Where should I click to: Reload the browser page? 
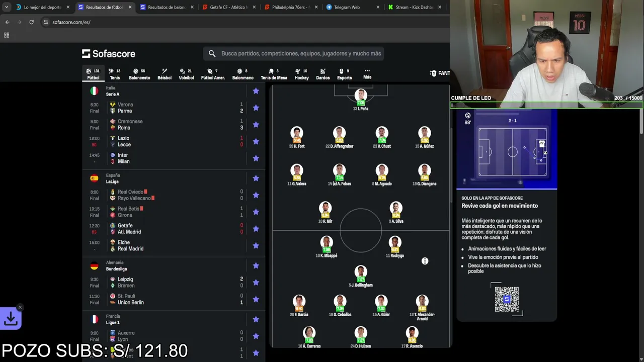(31, 22)
